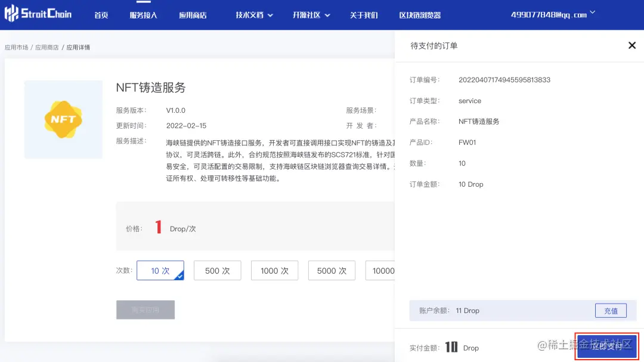Choose the 5000 次 option
Screen dimensions: 644x362
point(332,270)
